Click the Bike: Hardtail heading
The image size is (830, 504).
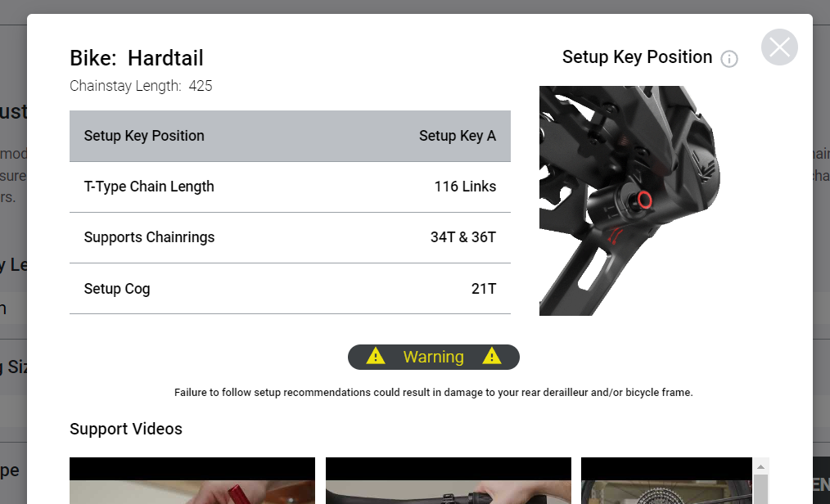click(x=137, y=58)
